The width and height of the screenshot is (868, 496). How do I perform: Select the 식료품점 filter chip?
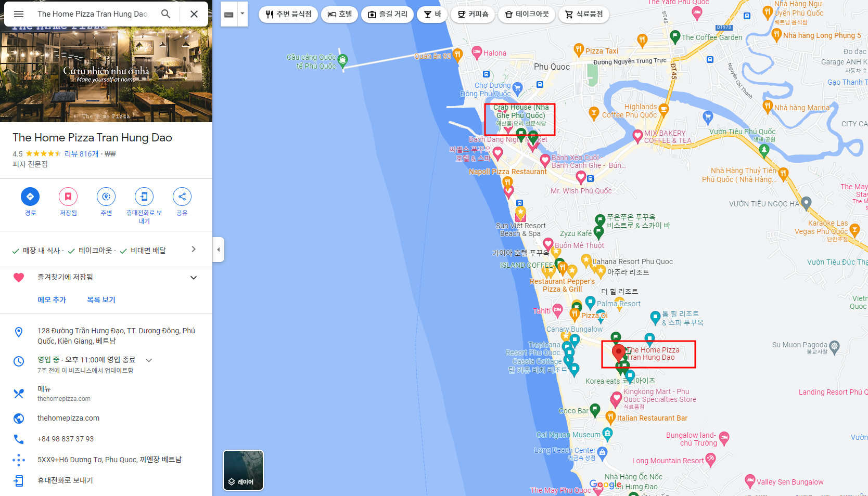[584, 14]
